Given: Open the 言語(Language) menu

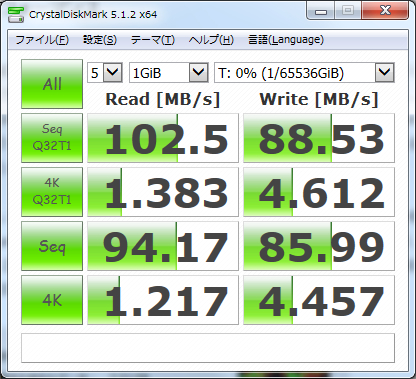Looking at the screenshot, I should point(286,40).
